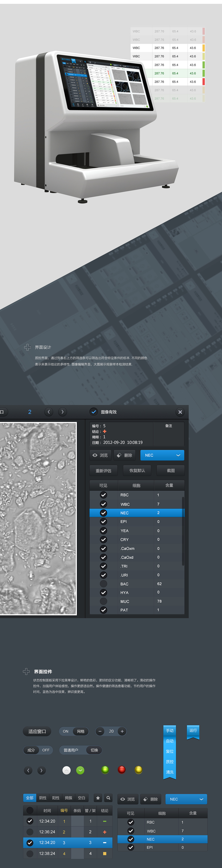Enable visibility for the MUC row
Viewport: 222px width, 868px height.
(103, 601)
